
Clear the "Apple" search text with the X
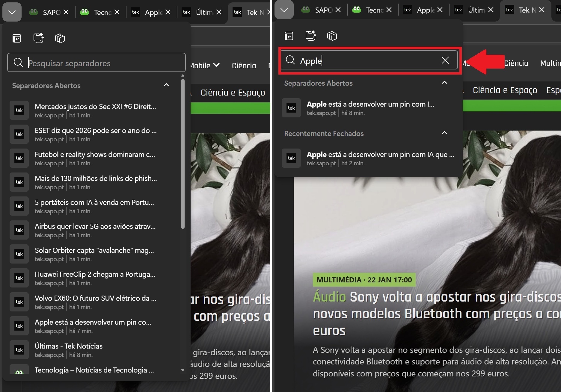click(445, 60)
